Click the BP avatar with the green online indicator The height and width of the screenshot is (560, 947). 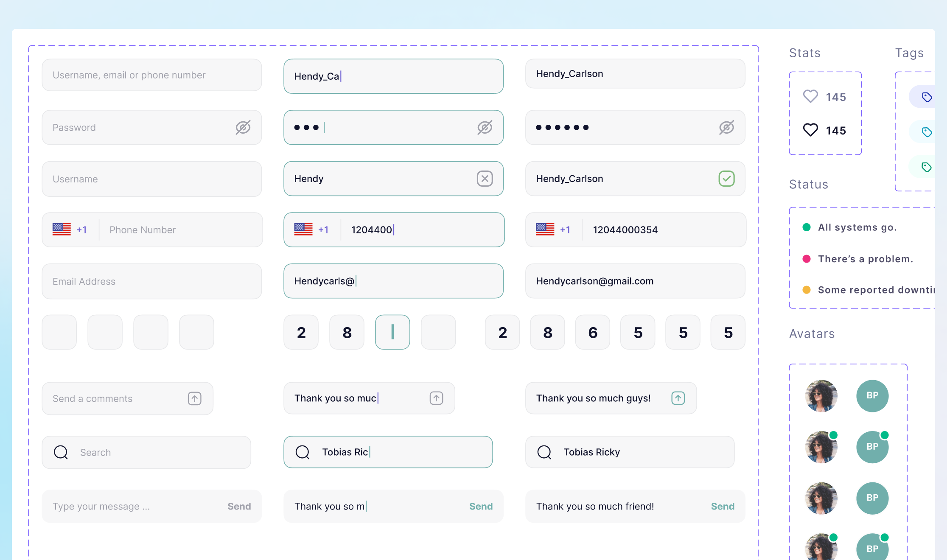click(872, 447)
